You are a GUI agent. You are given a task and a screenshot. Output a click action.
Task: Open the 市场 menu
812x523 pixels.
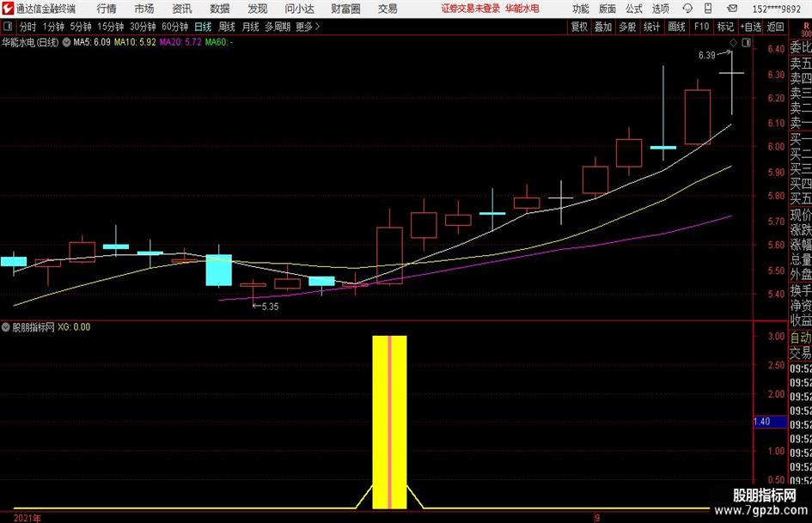coord(144,9)
